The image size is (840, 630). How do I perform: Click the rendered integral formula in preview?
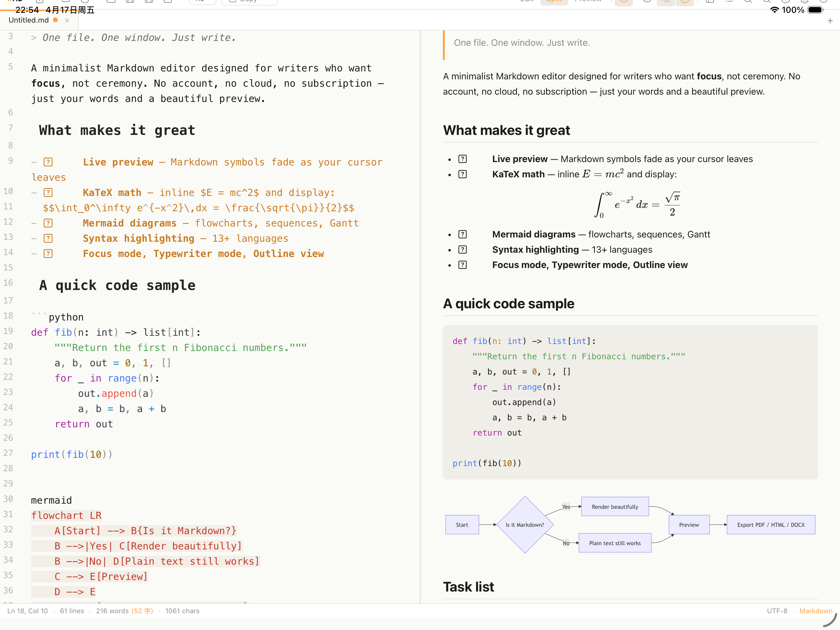(637, 204)
